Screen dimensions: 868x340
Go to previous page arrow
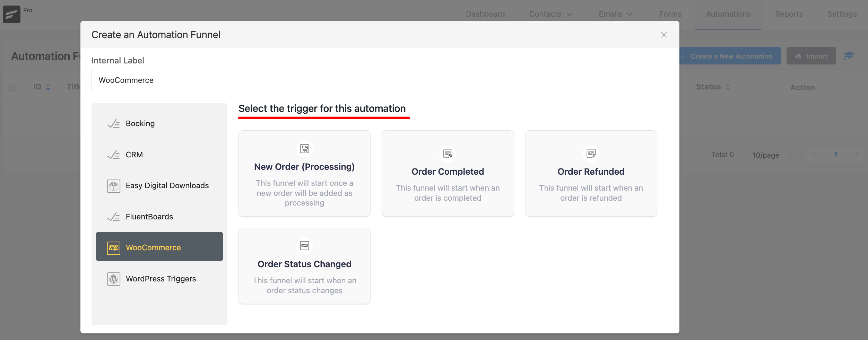point(814,155)
